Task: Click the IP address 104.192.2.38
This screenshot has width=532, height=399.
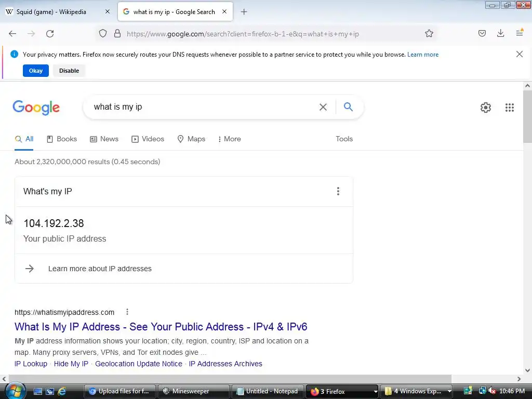Action: click(54, 223)
